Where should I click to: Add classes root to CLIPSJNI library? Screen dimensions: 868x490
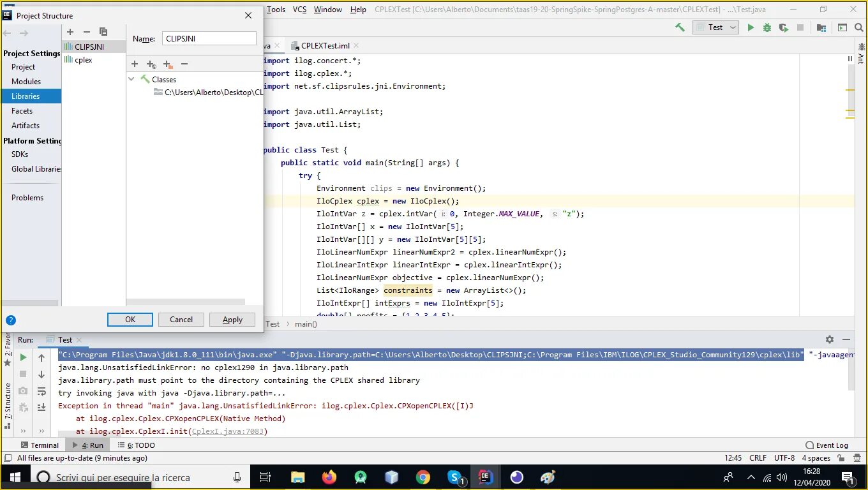pos(135,64)
